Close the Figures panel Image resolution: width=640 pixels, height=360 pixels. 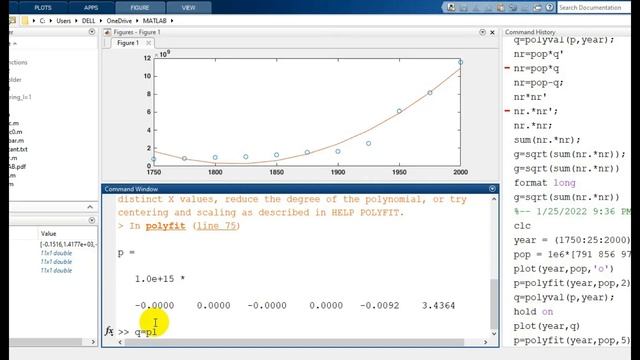(492, 32)
